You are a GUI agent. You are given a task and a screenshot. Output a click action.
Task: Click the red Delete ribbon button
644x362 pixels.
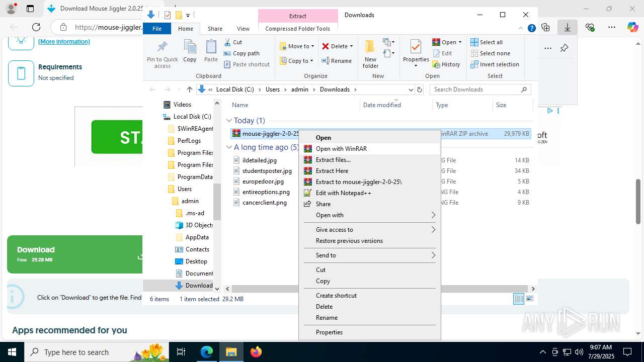pos(335,46)
